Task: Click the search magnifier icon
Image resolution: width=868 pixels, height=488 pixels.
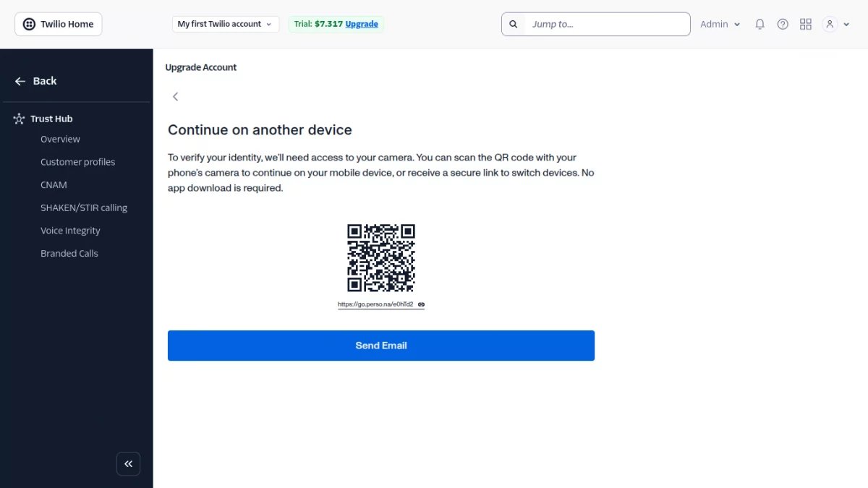Action: 513,24
